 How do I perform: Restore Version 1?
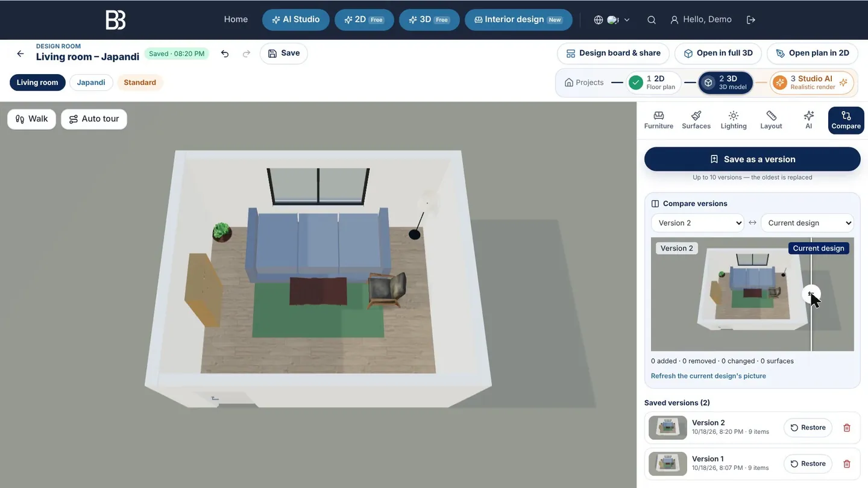click(x=808, y=464)
